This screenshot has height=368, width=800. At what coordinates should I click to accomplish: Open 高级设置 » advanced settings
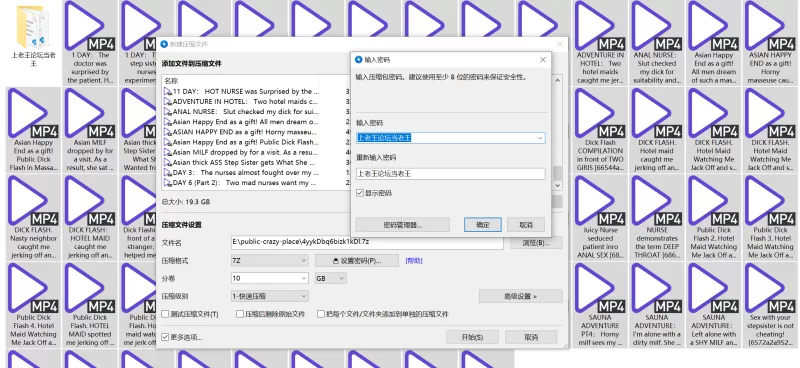coord(521,296)
